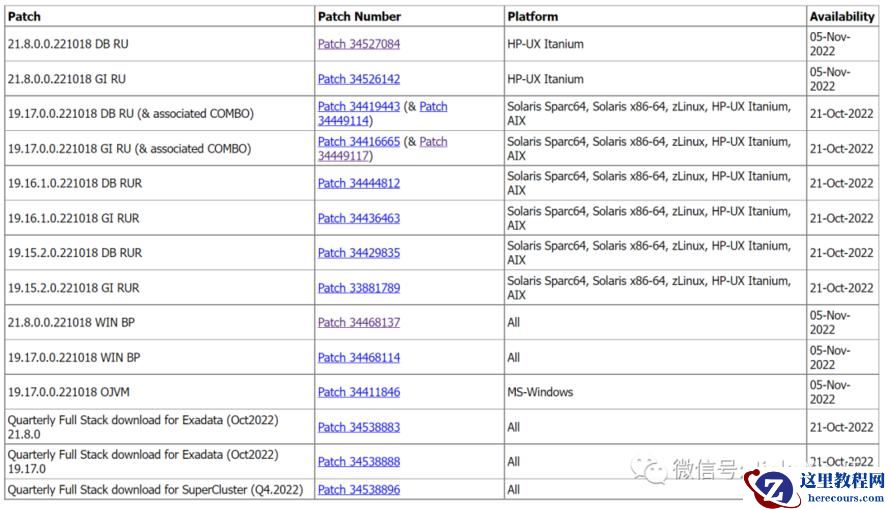Image resolution: width=890 pixels, height=510 pixels.
Task: Select the 19.17.0.0.221018 GI RU COMBO cell
Action: [x=159, y=149]
